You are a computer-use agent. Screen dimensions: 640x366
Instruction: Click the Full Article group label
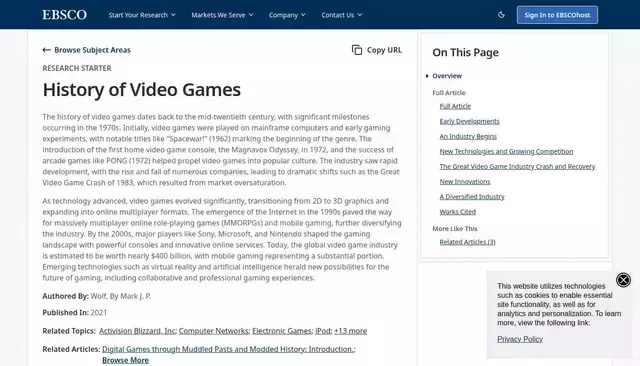tap(449, 93)
